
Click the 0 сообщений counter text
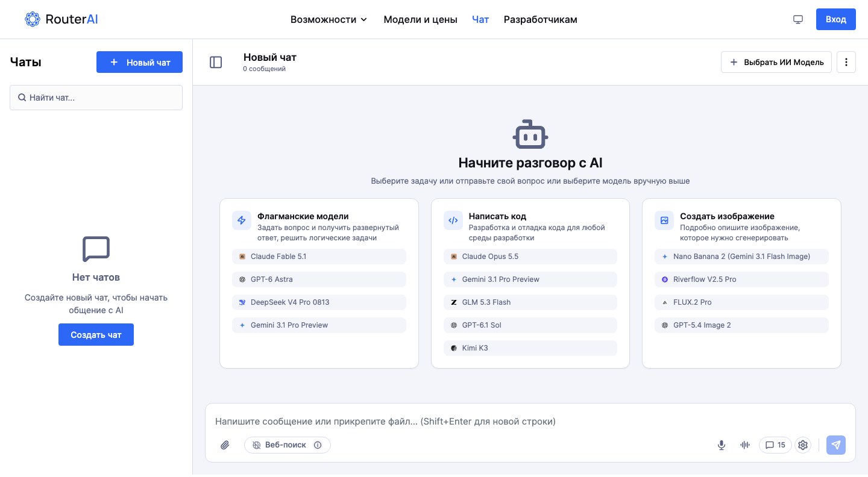point(265,69)
